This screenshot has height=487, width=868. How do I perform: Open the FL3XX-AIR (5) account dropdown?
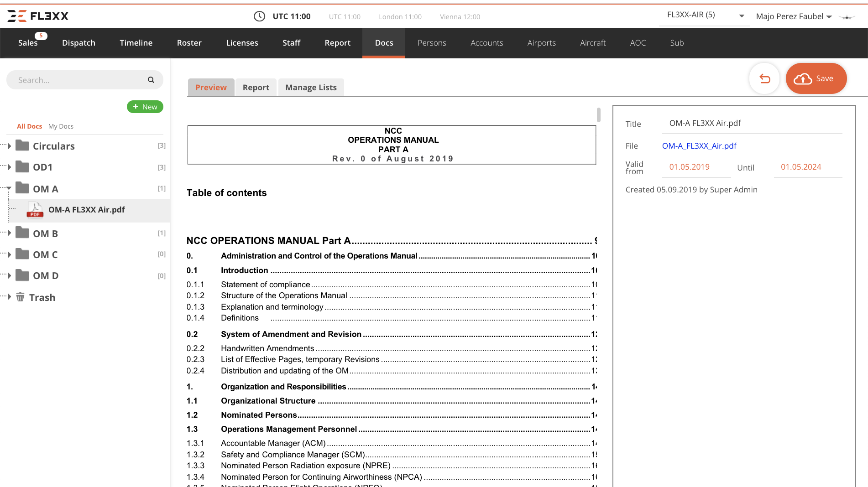[705, 16]
